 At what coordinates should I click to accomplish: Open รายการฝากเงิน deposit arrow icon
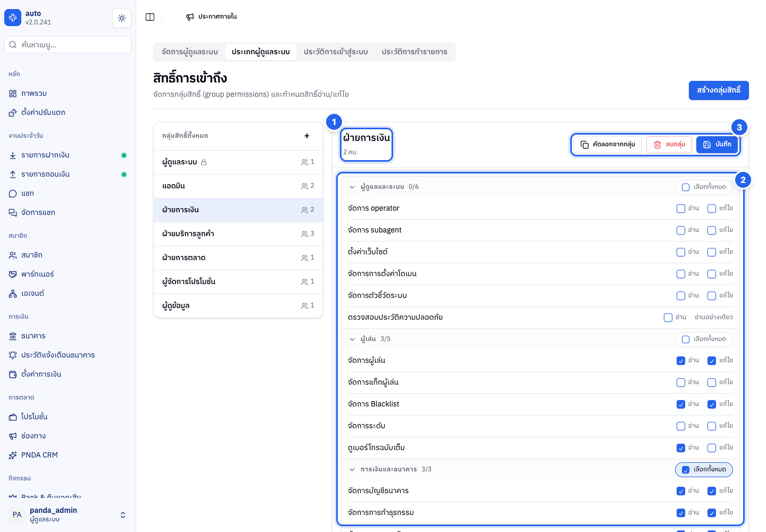(13, 155)
